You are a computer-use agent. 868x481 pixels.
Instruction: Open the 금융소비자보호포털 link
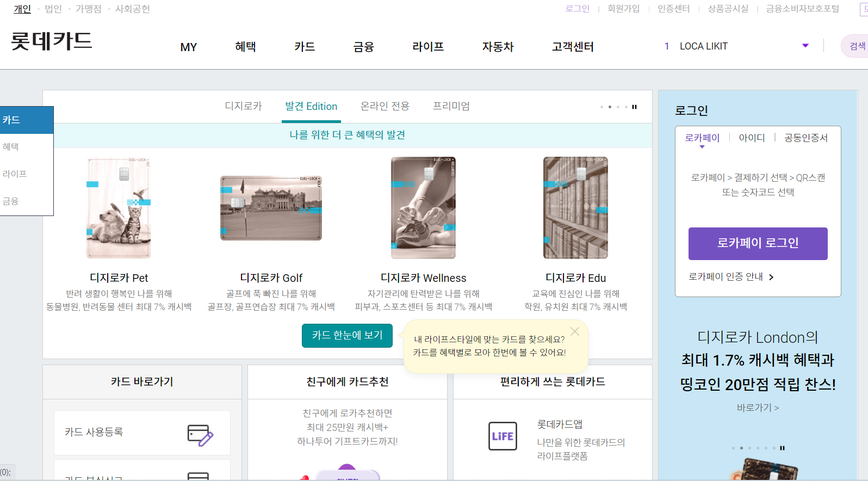pyautogui.click(x=802, y=9)
